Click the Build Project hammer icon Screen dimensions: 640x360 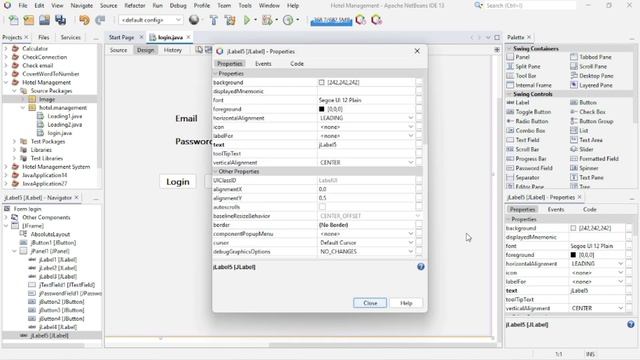point(213,20)
